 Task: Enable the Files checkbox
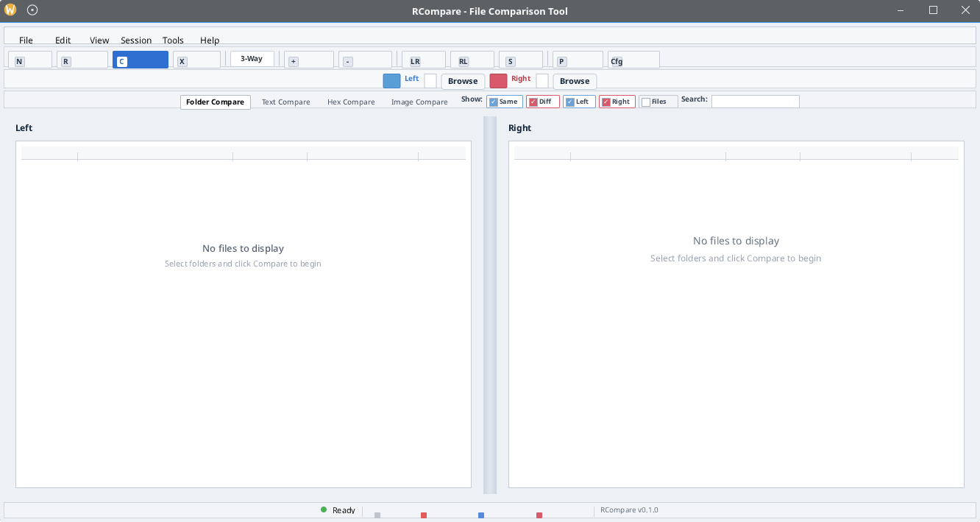tap(646, 102)
